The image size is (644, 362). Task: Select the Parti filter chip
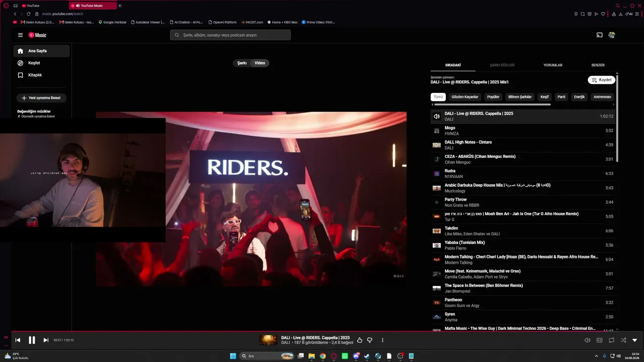coord(561,97)
